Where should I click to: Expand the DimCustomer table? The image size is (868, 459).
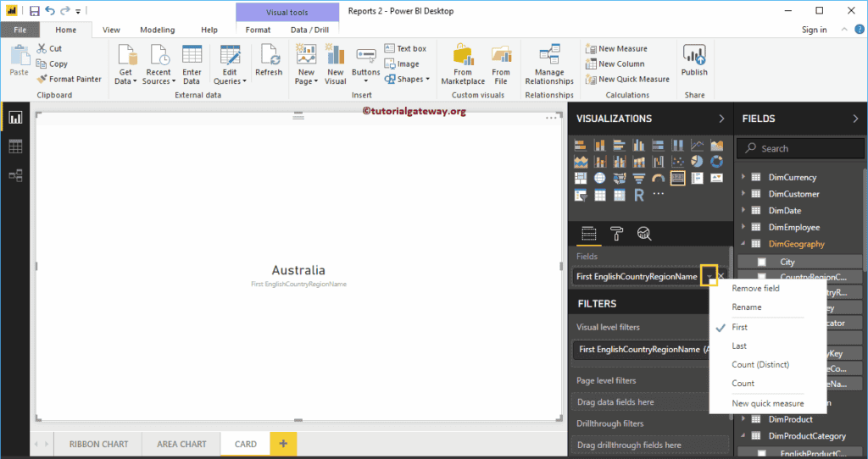click(x=743, y=194)
